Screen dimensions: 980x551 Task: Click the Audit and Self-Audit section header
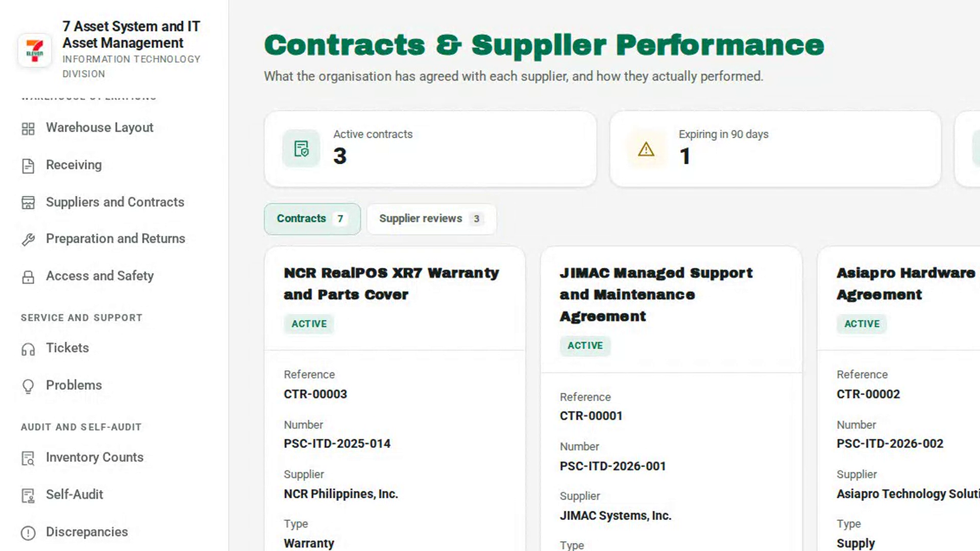coord(81,427)
